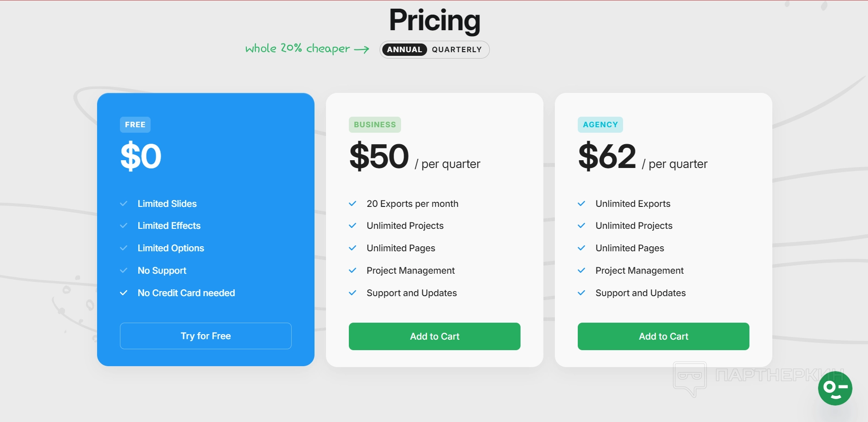868x422 pixels.
Task: Open the green chat widget icon
Action: (x=835, y=388)
